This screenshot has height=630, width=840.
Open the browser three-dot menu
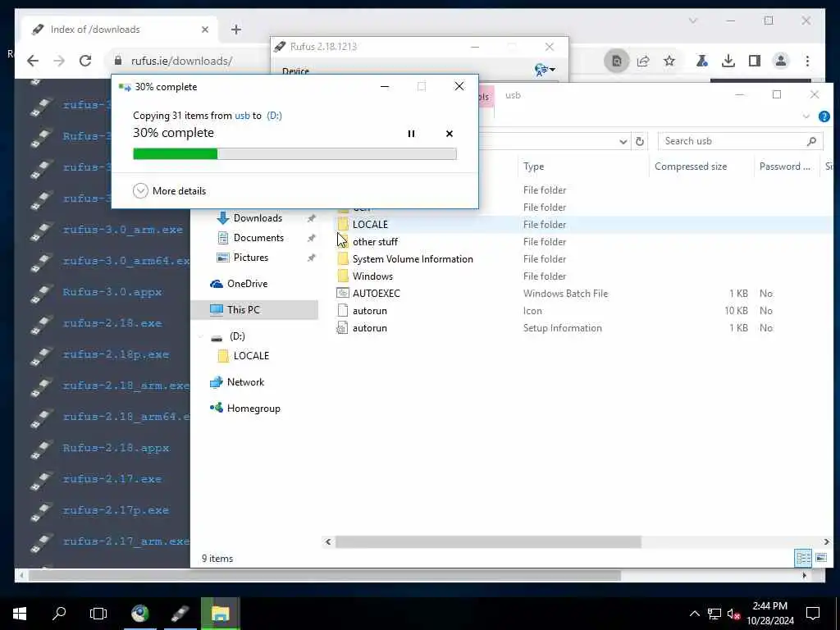pyautogui.click(x=807, y=61)
